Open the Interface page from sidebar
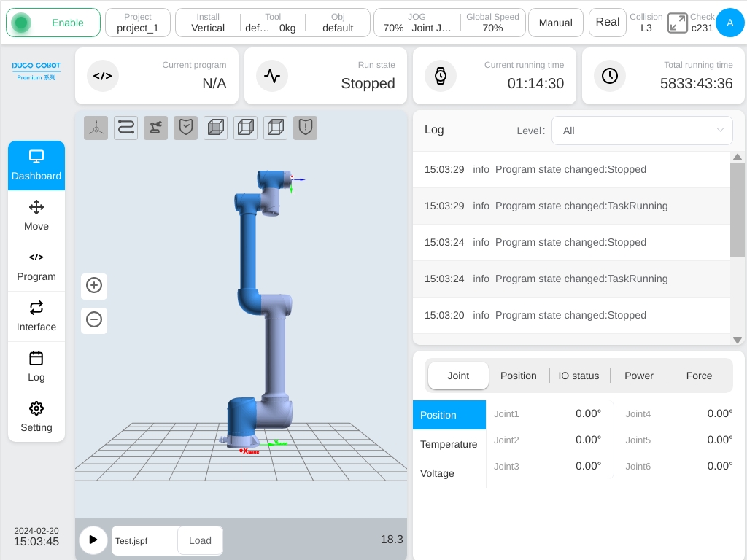Viewport: 747px width, 560px height. coord(36,316)
